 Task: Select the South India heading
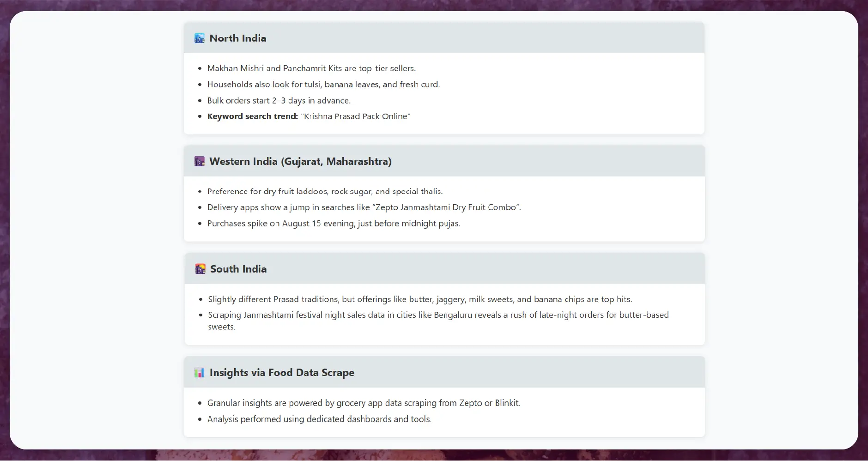238,269
